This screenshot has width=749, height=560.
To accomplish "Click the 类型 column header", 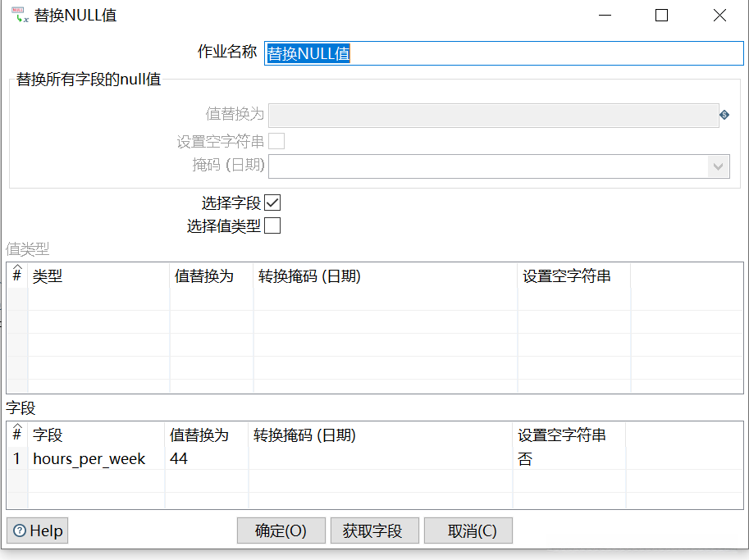I will click(98, 276).
